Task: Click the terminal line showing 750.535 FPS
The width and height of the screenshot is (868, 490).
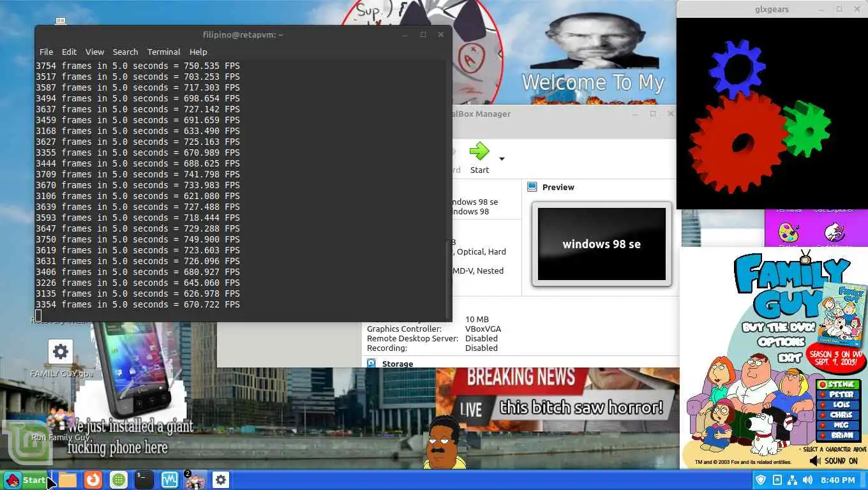Action: [138, 66]
